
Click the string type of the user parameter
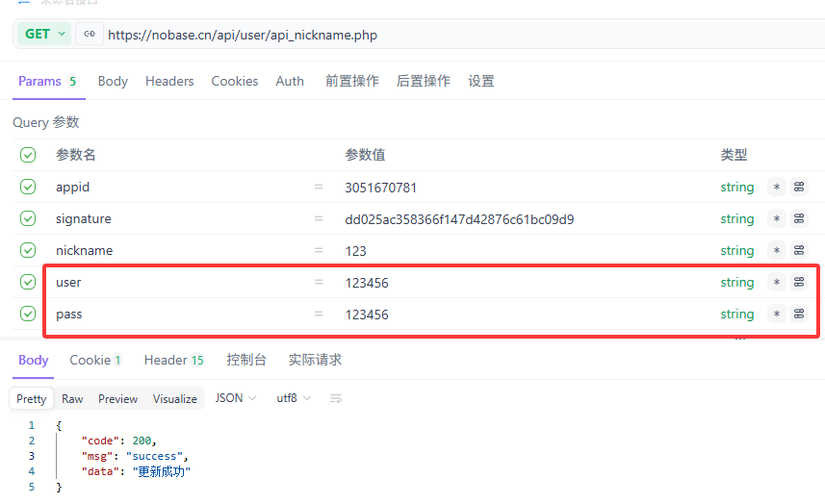click(736, 283)
